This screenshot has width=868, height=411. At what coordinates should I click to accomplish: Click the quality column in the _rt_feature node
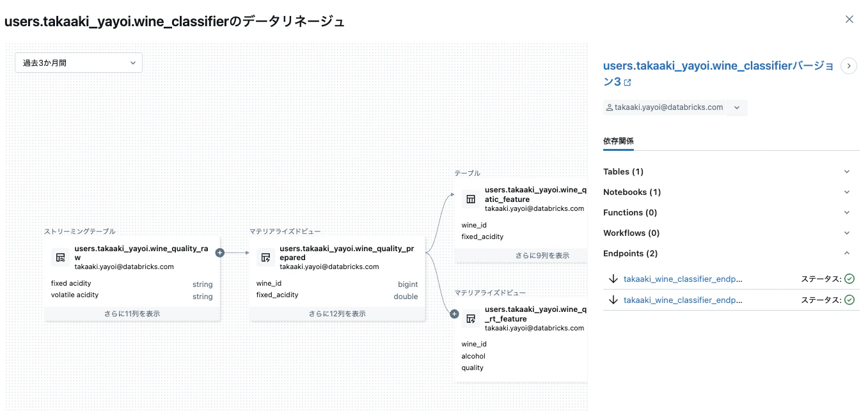pos(473,368)
